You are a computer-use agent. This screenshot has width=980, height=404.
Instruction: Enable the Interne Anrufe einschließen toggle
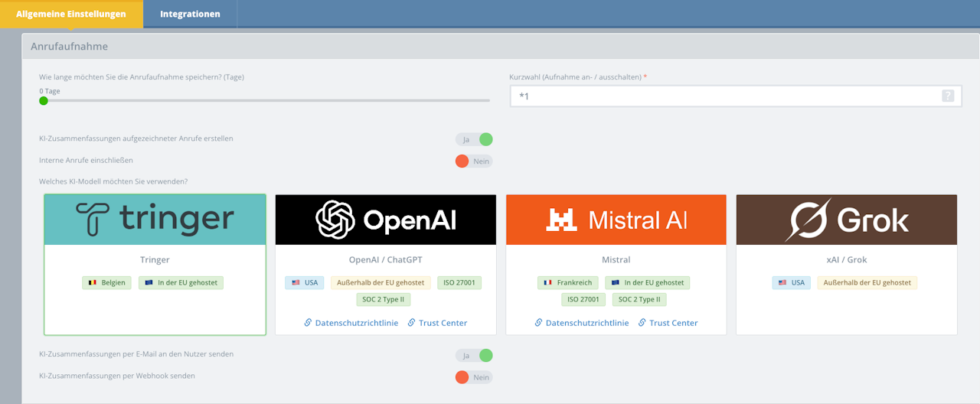474,161
